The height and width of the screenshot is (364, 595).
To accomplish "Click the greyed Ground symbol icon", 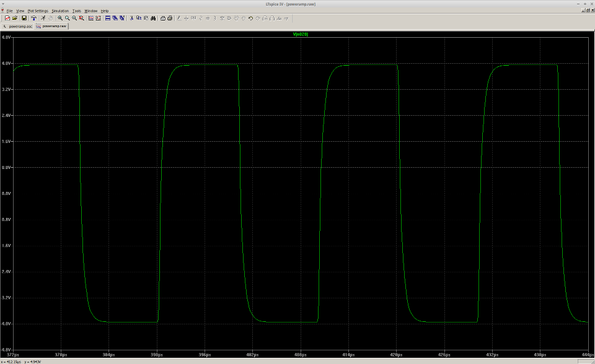I will [186, 18].
